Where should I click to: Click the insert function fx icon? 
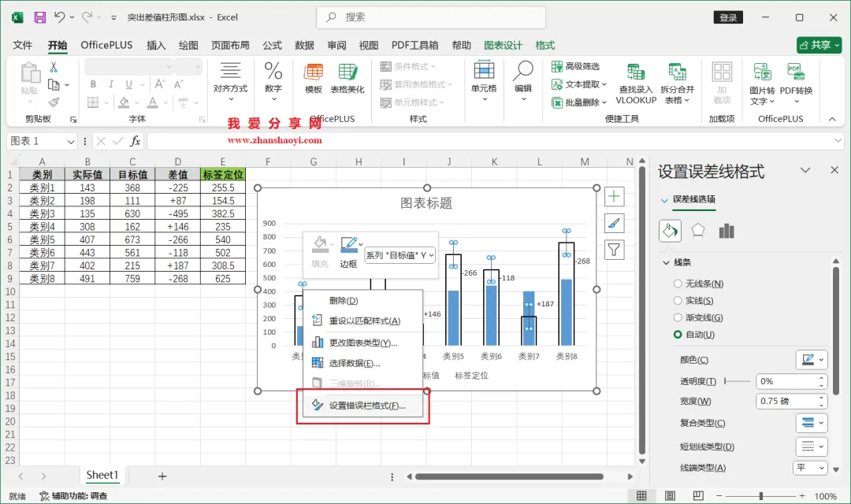(x=136, y=141)
